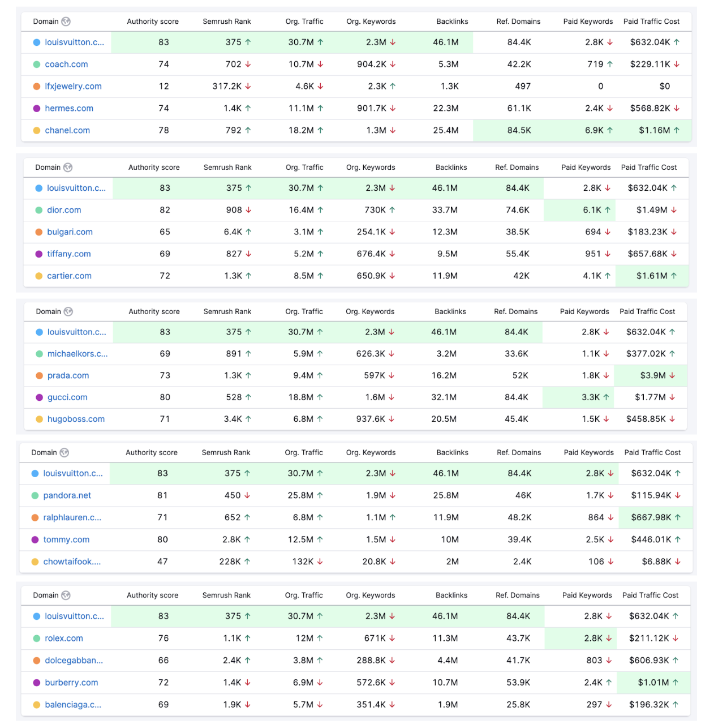
Task: Click Backlinks header in pandora.net table
Action: [453, 453]
